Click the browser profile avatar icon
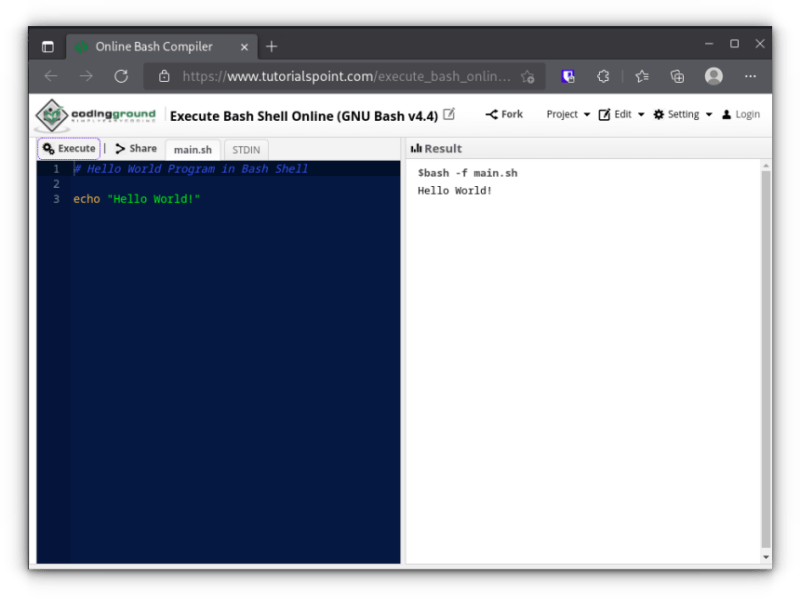Viewport: 800px width, 599px height. click(714, 76)
